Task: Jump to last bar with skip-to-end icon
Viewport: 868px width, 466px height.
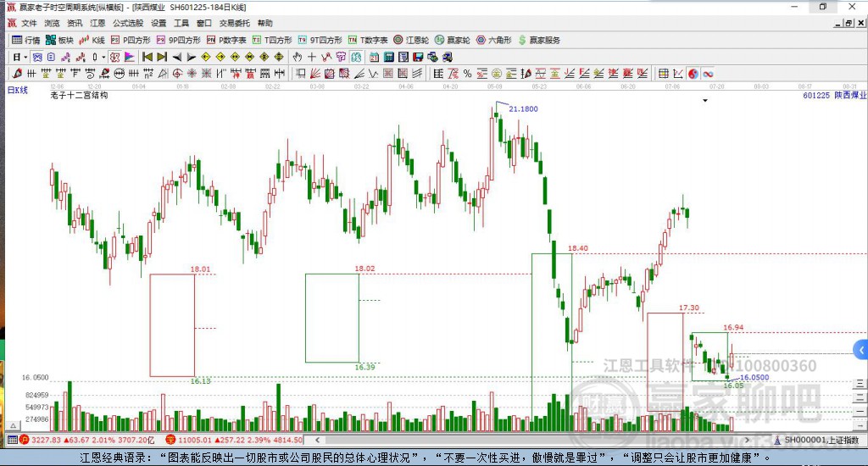Action: click(162, 57)
